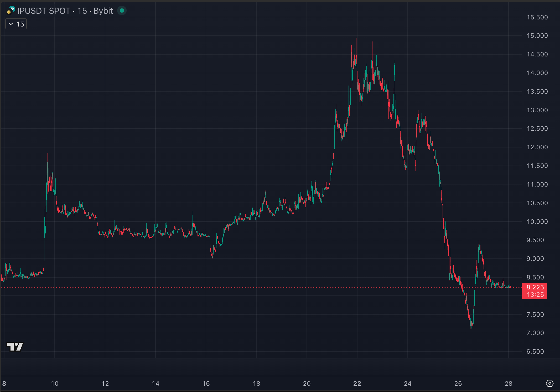This screenshot has width=560, height=392.
Task: Click the 10.000 price axis label
Action: (x=537, y=222)
